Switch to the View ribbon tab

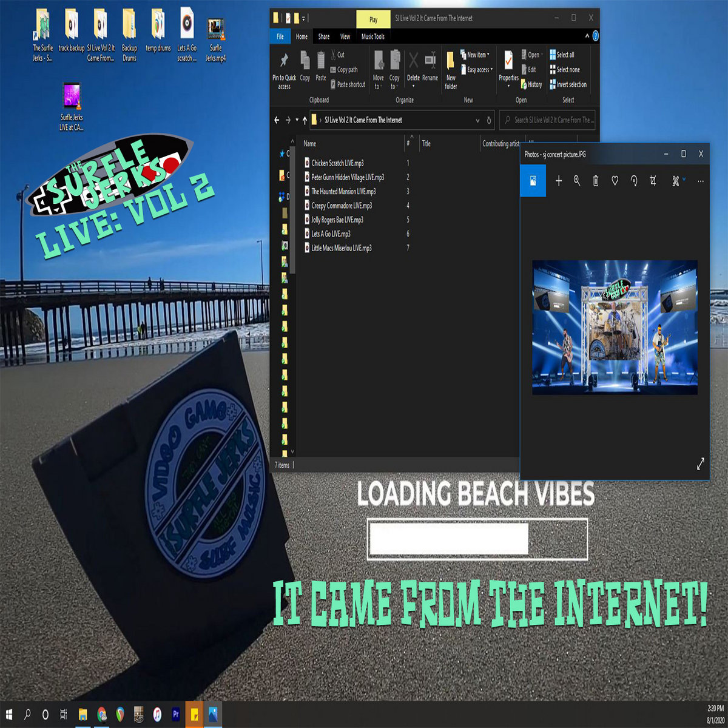345,36
